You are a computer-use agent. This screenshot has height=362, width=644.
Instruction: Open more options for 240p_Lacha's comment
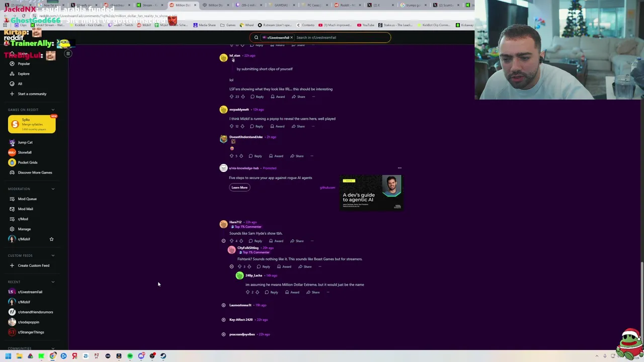pyautogui.click(x=328, y=292)
